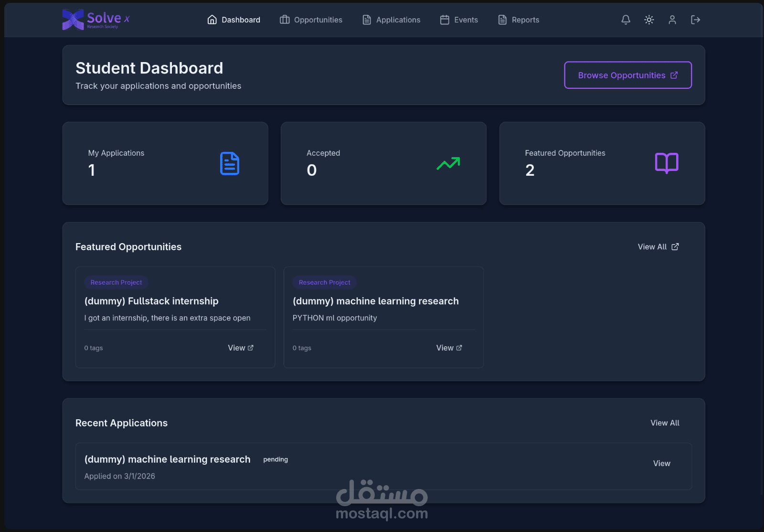Screen dimensions: 764x532
Task: Click 'PYTHON ml opportunity' description text
Action: tap(335, 318)
